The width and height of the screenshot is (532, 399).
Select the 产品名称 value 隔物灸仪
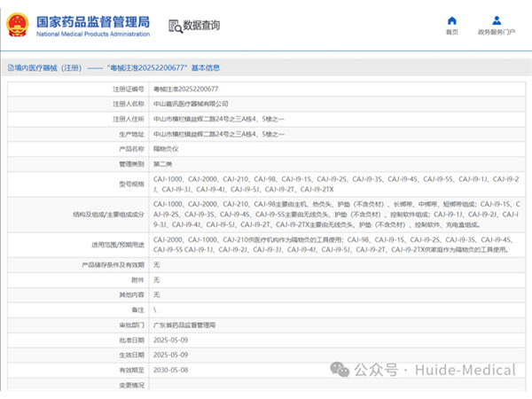(167, 148)
